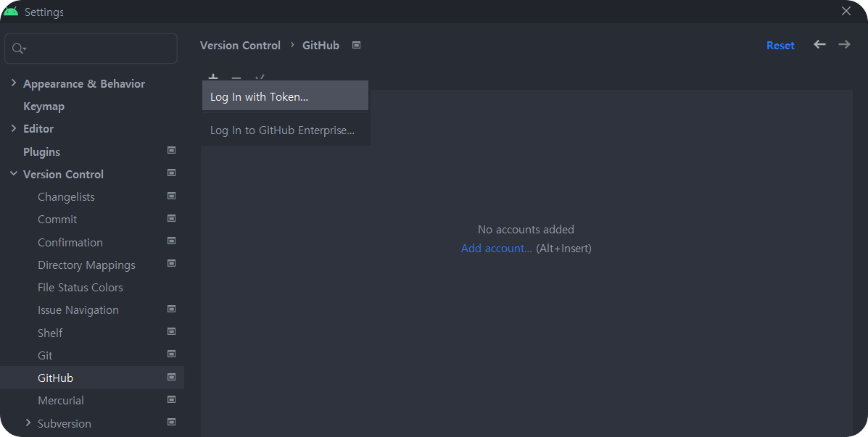Open the Keymap settings
The height and width of the screenshot is (437, 868).
(x=44, y=107)
